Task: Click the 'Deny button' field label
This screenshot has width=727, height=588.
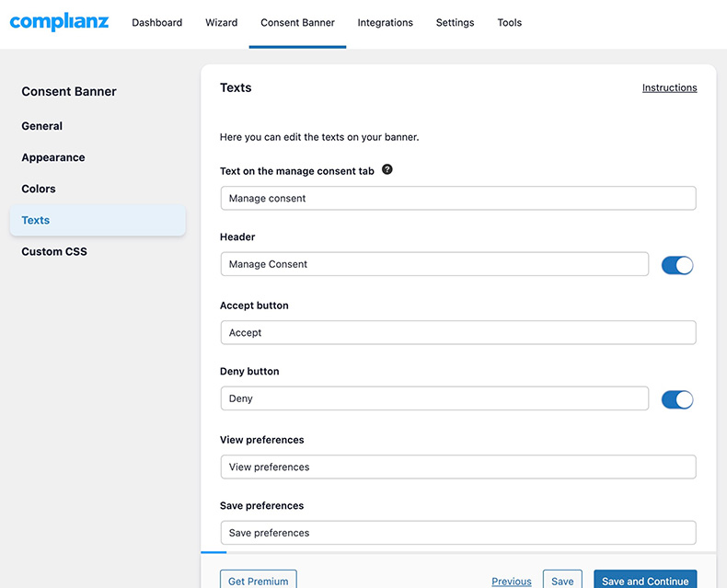Action: 249,372
